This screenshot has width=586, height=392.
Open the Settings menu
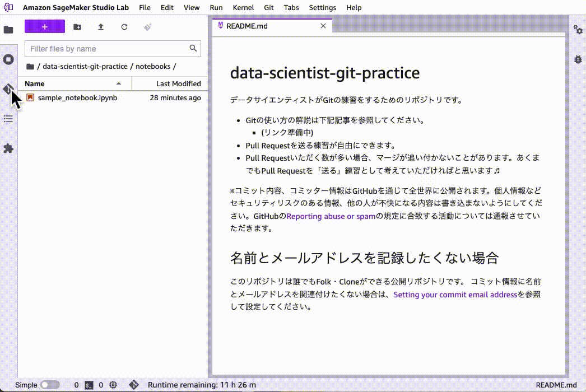322,7
